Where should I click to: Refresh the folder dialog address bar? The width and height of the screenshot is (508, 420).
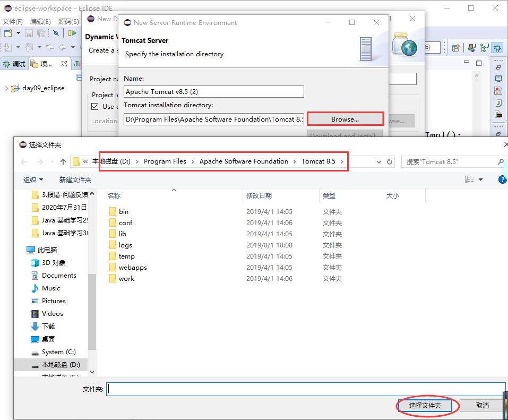click(390, 162)
